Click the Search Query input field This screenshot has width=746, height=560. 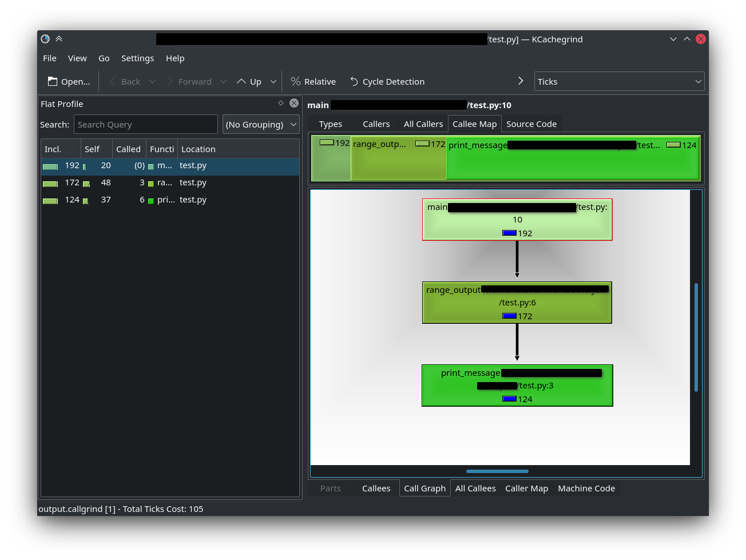pos(146,125)
